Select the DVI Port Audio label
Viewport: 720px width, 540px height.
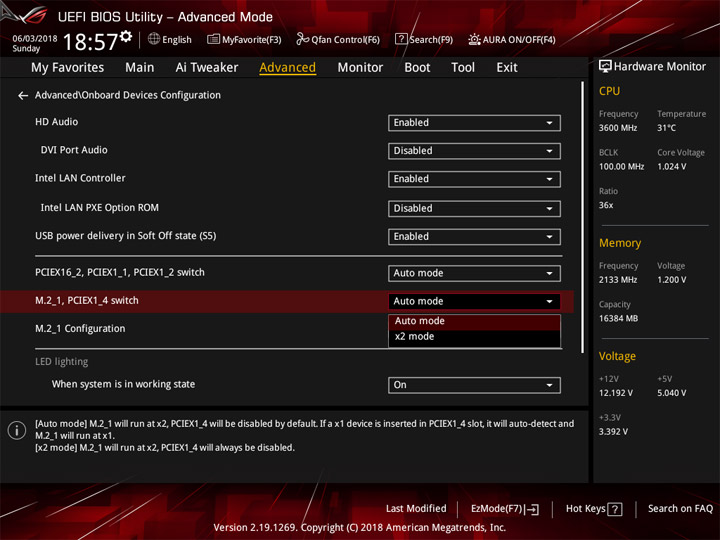point(74,150)
